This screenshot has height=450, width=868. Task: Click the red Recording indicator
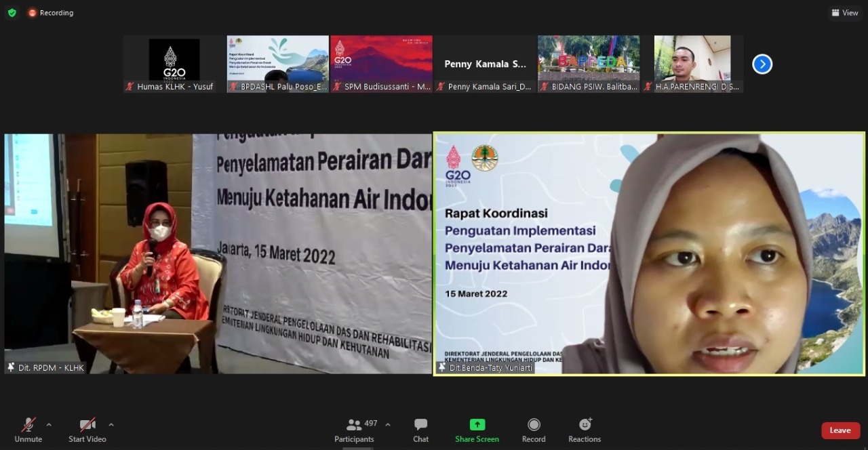51,12
